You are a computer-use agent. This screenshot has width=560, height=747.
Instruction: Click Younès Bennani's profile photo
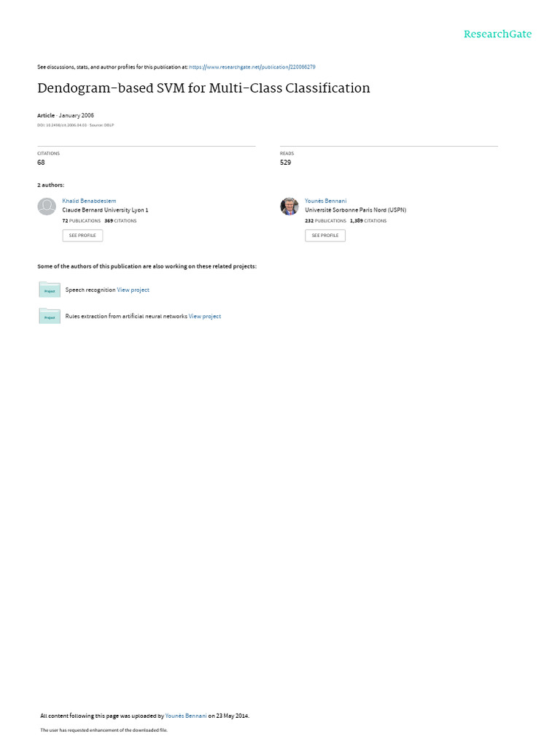pyautogui.click(x=289, y=206)
